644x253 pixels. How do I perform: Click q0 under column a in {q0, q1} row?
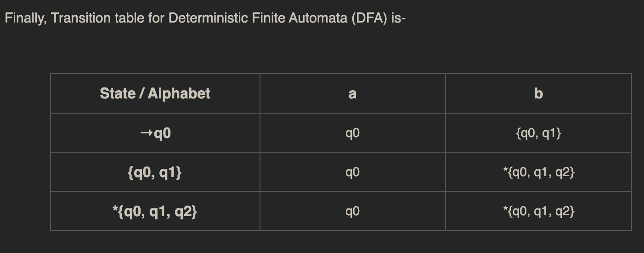tap(352, 172)
